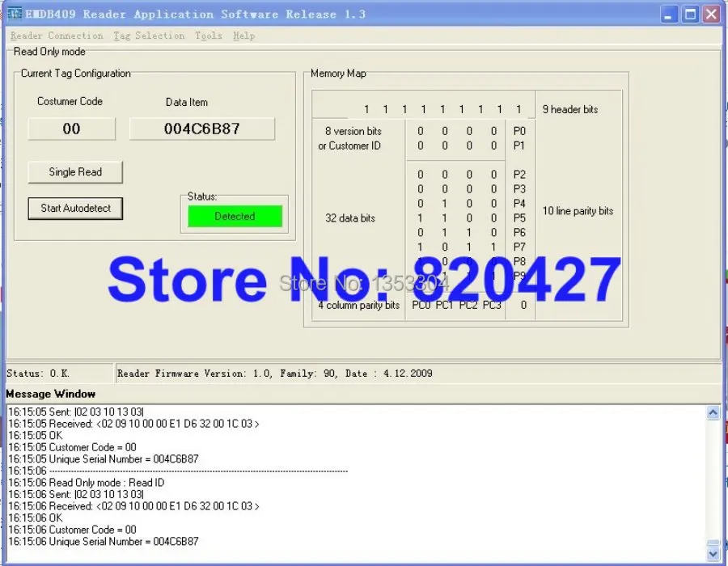Click the Message Window vertical scrollbar track

pos(713,485)
